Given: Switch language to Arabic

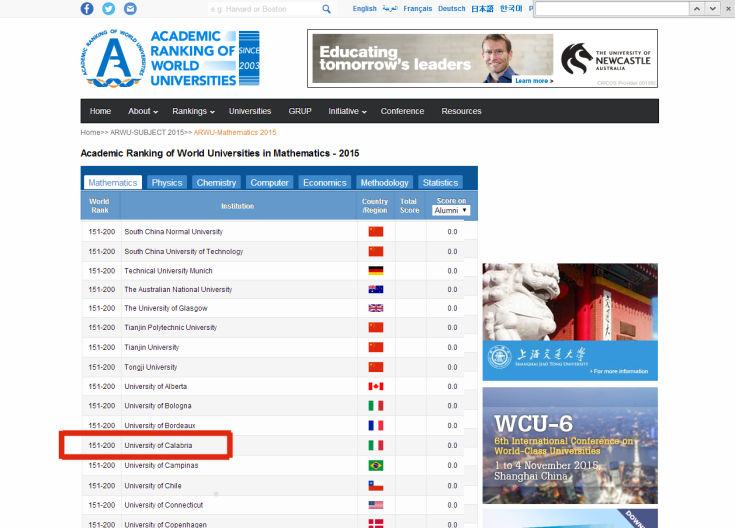Looking at the screenshot, I should click(x=390, y=8).
